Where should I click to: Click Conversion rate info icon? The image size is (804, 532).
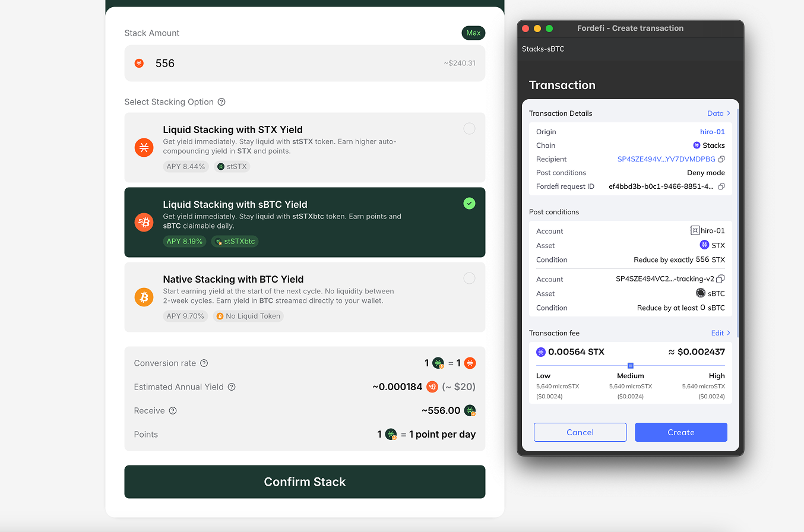[204, 363]
